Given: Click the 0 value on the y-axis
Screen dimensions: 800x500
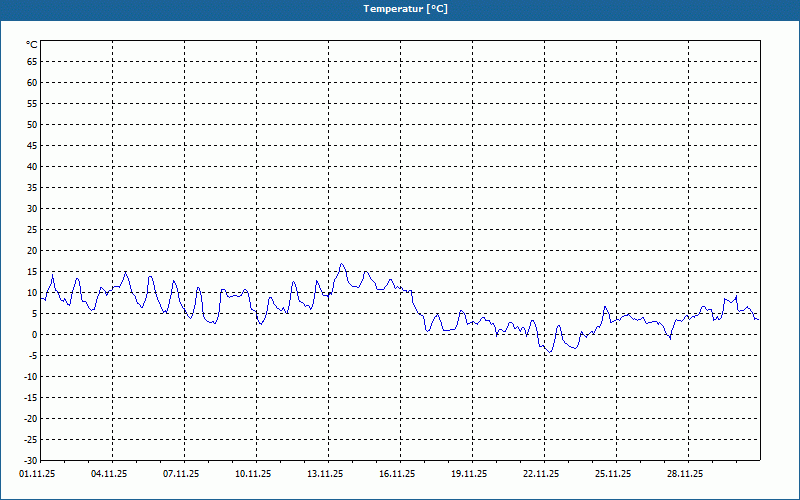Looking at the screenshot, I should (x=35, y=335).
